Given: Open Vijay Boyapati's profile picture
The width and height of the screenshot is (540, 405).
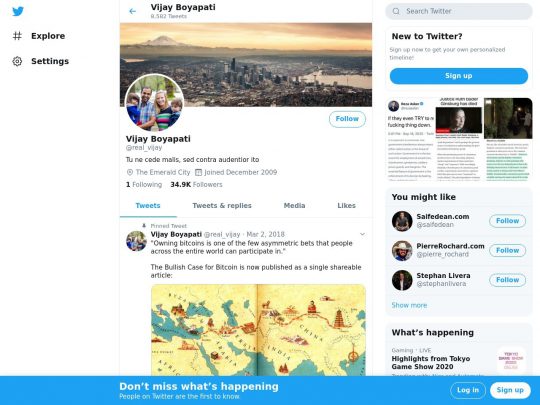Looking at the screenshot, I should (154, 103).
